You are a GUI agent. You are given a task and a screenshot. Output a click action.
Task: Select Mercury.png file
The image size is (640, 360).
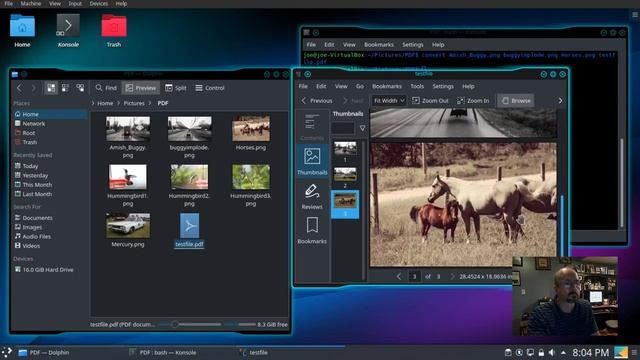[x=128, y=230]
